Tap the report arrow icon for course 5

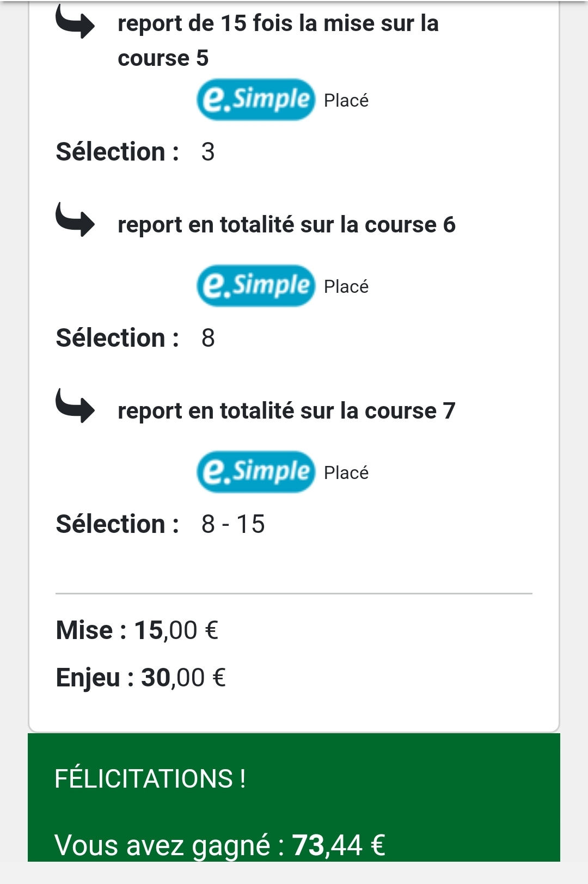coord(75,22)
